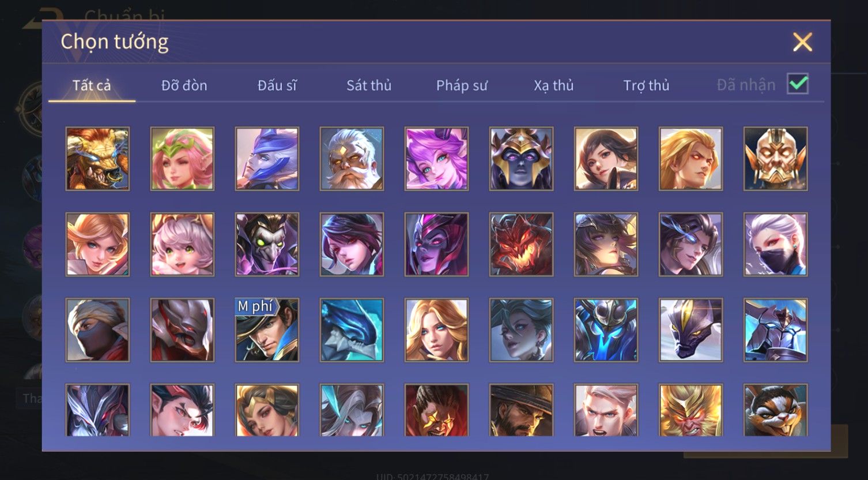
Task: Choose the red demon dragon hero portrait
Action: [x=521, y=244]
